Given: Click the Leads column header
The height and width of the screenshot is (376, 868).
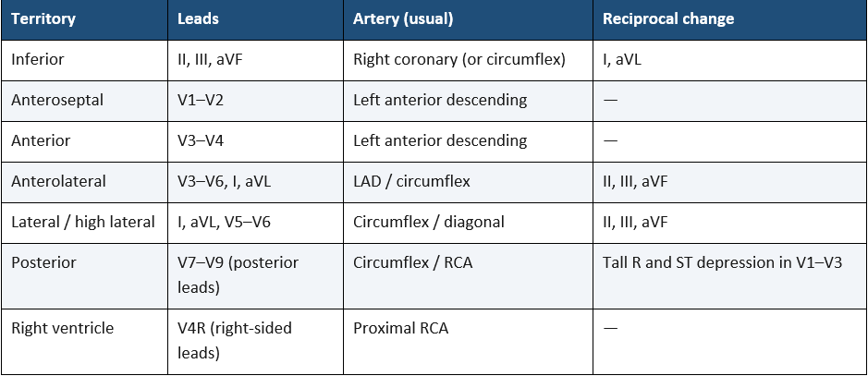Looking at the screenshot, I should click(x=255, y=19).
